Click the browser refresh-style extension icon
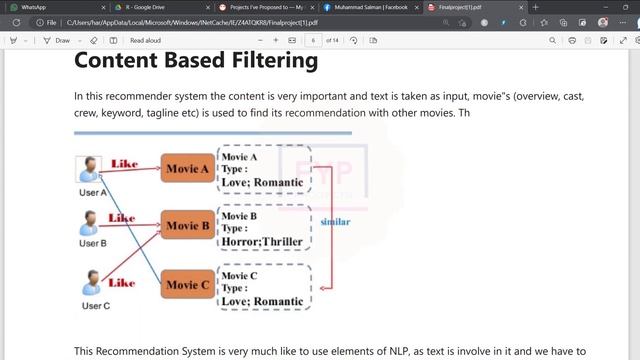This screenshot has width=640, height=360. coord(523,23)
